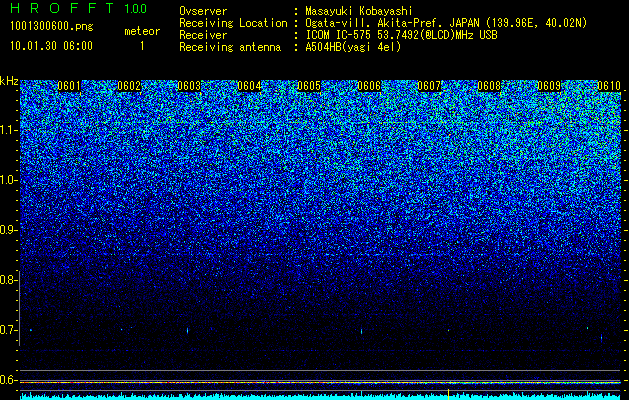
Task: Click the 0605 time marker
Action: click(309, 86)
